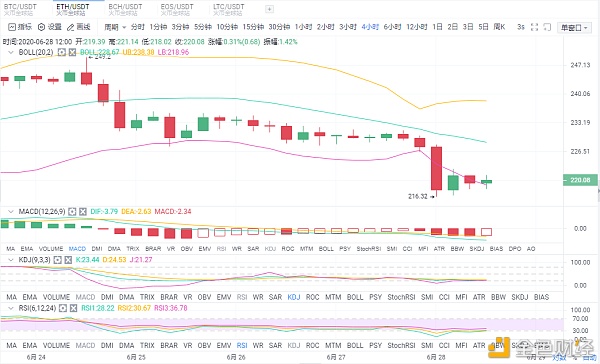
Task: Click the 6月 28 date axis label
Action: [436, 357]
